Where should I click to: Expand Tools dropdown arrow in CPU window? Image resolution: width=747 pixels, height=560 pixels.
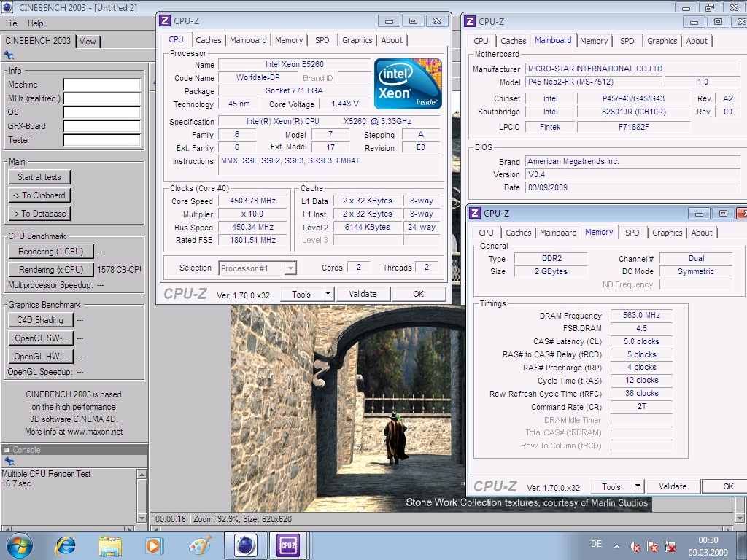click(x=328, y=294)
